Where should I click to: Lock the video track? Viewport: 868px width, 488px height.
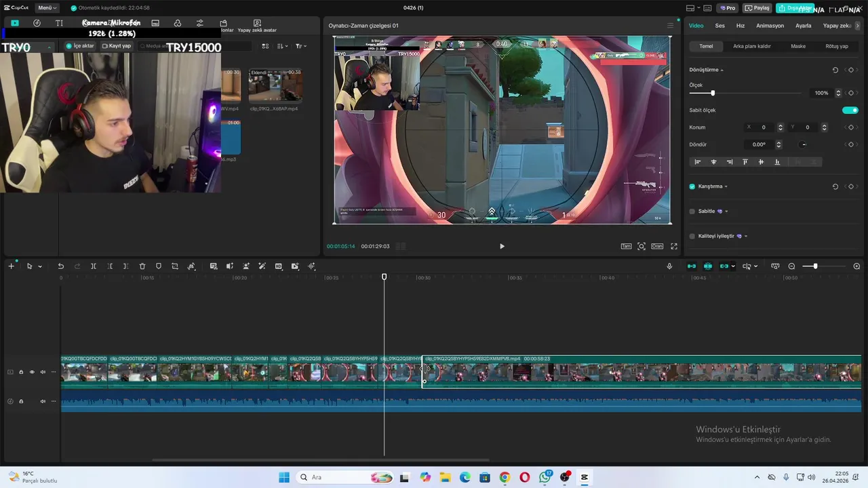[x=21, y=371]
